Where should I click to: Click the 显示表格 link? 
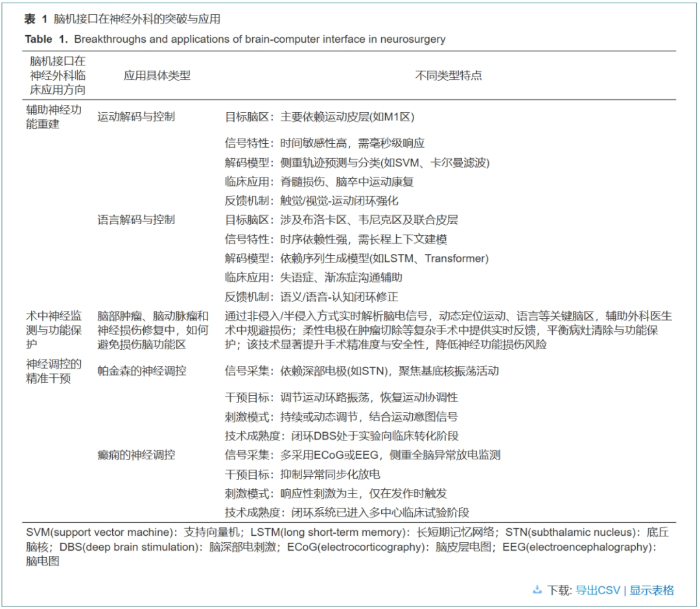[652, 590]
